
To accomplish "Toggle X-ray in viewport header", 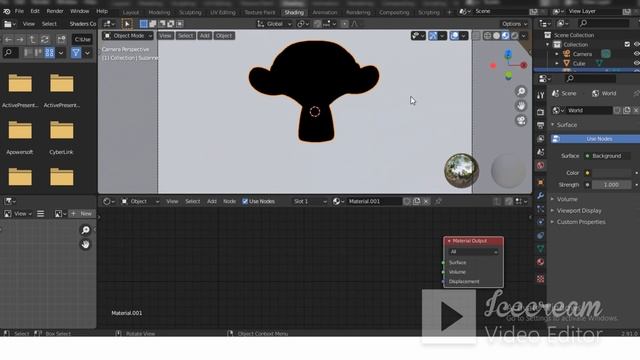I will tap(476, 36).
